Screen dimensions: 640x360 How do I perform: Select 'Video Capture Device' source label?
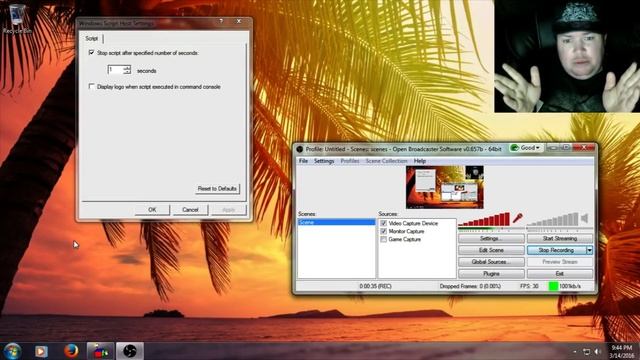413,223
